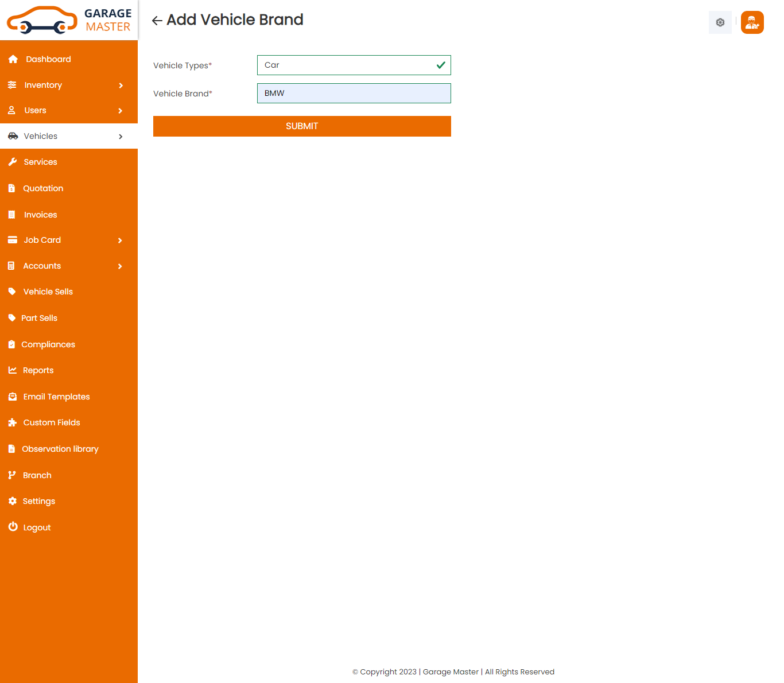Click the Services wrench icon
Image resolution: width=784 pixels, height=683 pixels.
[13, 162]
